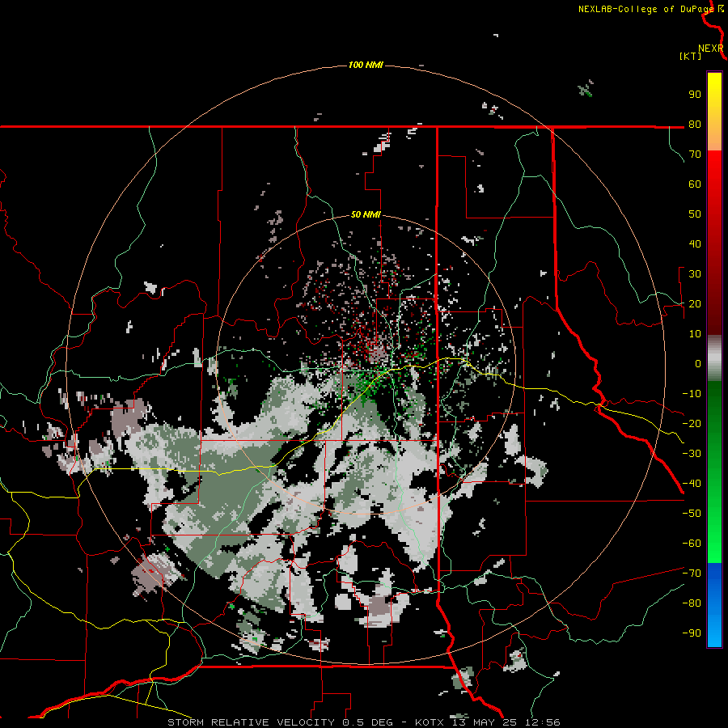
Task: Click the 12:56 timestamp in the caption
Action: coord(543,722)
